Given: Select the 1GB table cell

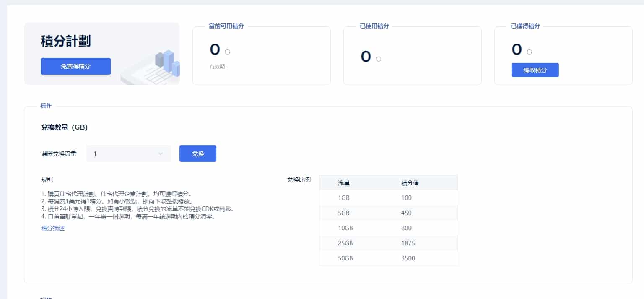Looking at the screenshot, I should pyautogui.click(x=343, y=198).
